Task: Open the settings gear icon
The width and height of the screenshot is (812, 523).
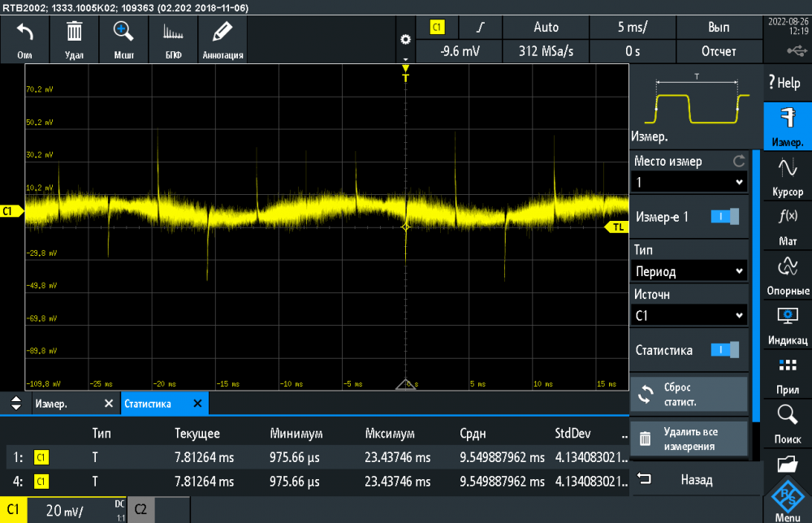Action: pos(406,40)
